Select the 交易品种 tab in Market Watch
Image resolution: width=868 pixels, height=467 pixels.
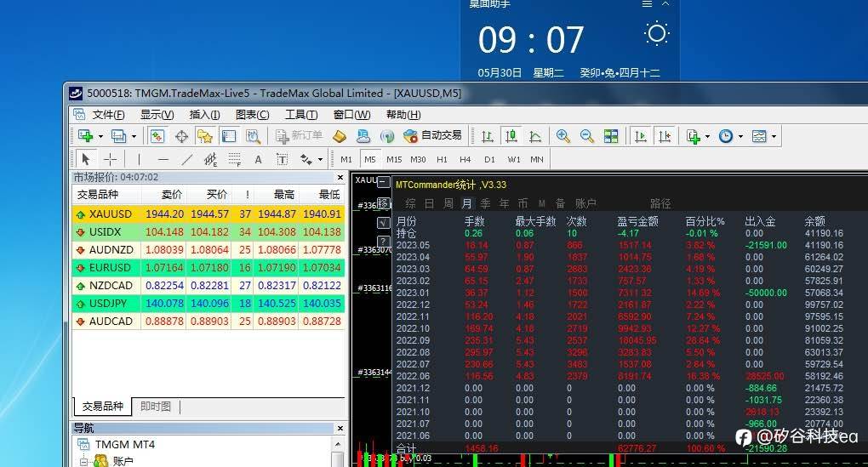tap(102, 407)
